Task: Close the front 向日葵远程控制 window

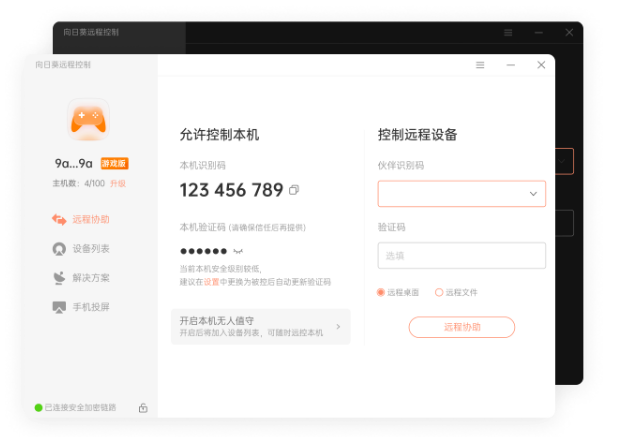Action: click(x=541, y=65)
